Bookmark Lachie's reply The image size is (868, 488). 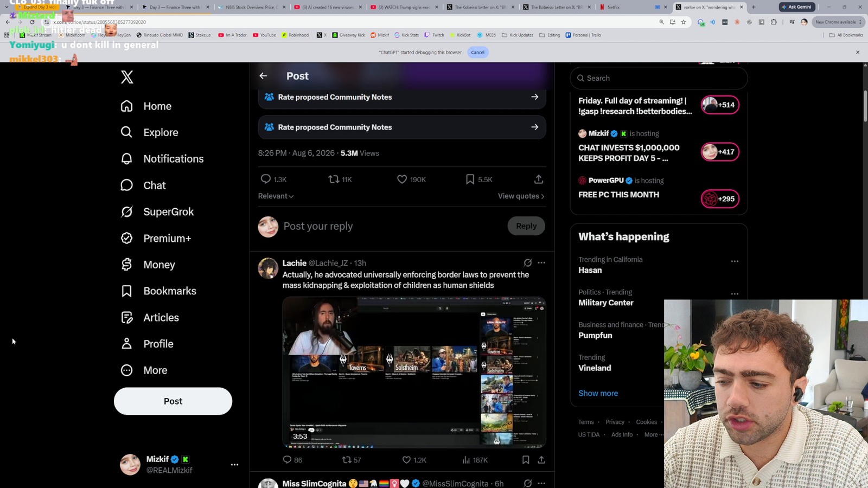526,460
